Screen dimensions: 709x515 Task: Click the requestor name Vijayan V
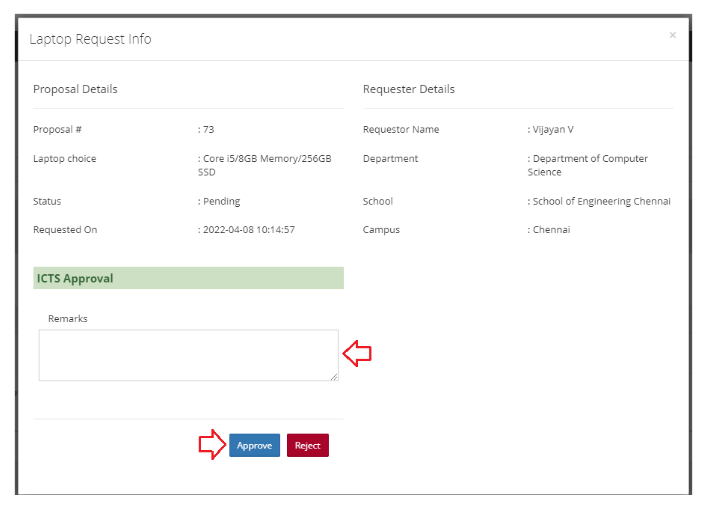pos(553,130)
